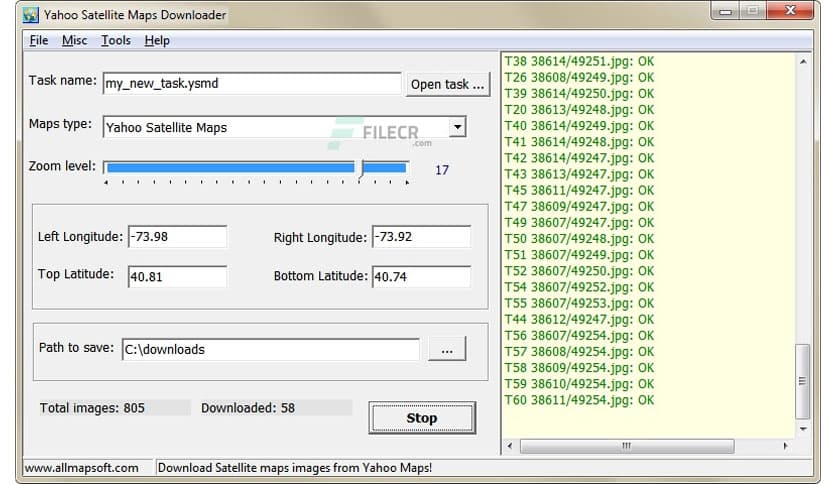Click the Path to save field

(271, 350)
